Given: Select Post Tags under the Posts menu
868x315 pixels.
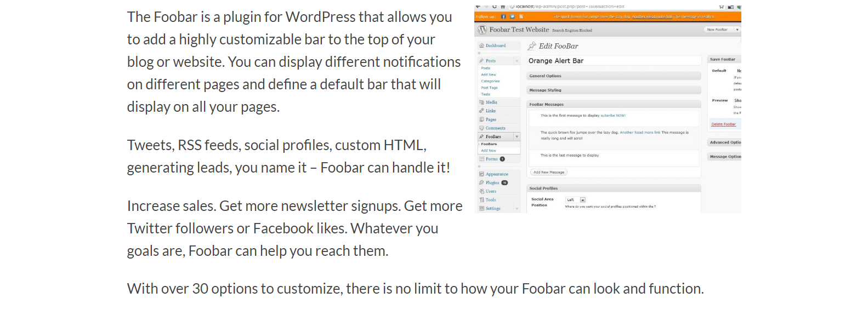Looking at the screenshot, I should click(x=489, y=88).
